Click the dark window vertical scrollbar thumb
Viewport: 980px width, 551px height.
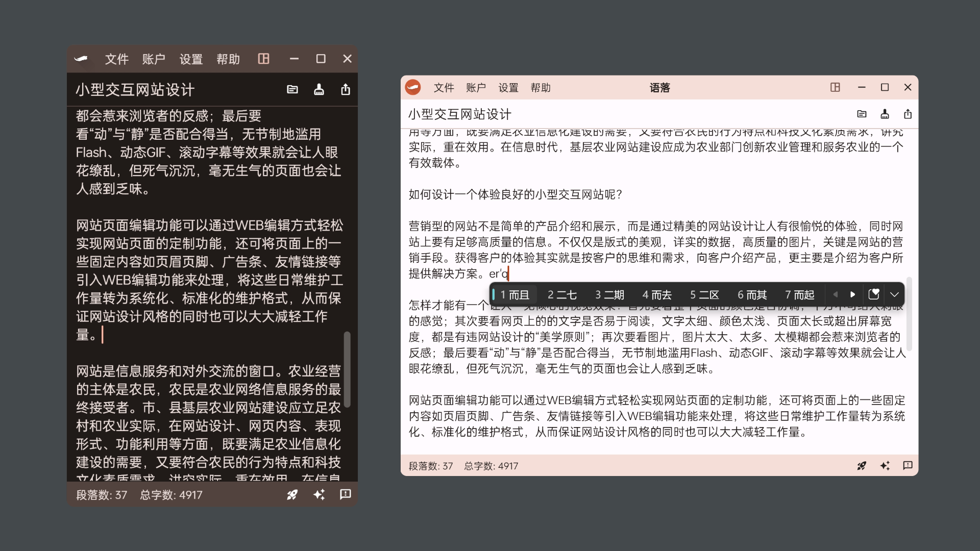tap(347, 369)
